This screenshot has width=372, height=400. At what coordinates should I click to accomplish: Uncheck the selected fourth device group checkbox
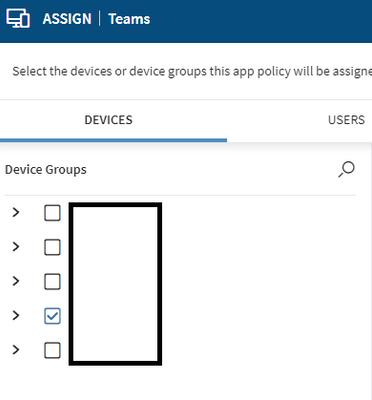pos(52,316)
